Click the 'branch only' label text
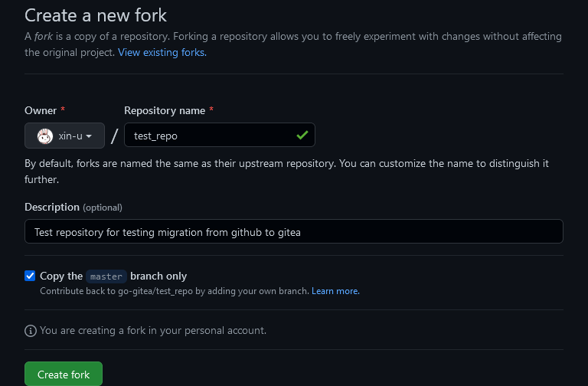The height and width of the screenshot is (386, 588). point(158,276)
